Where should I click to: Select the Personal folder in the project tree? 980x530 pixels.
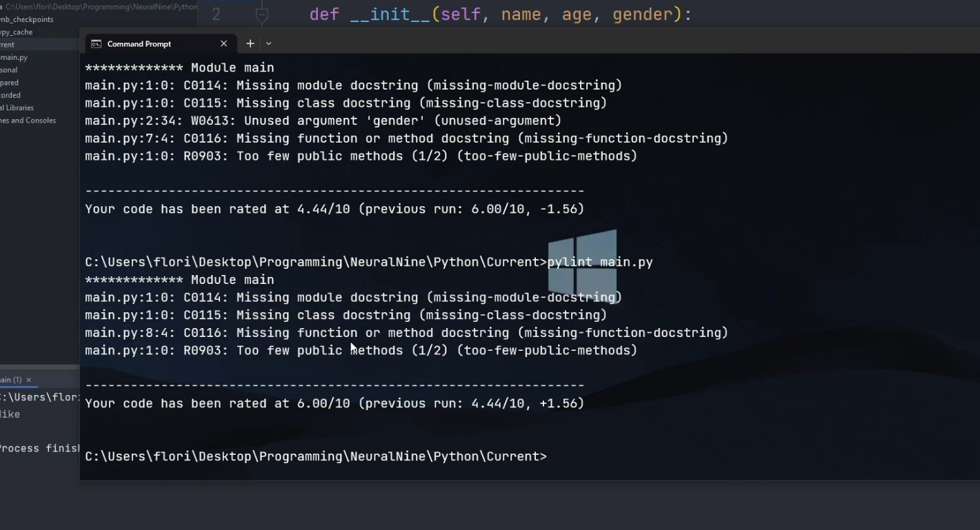pos(10,70)
